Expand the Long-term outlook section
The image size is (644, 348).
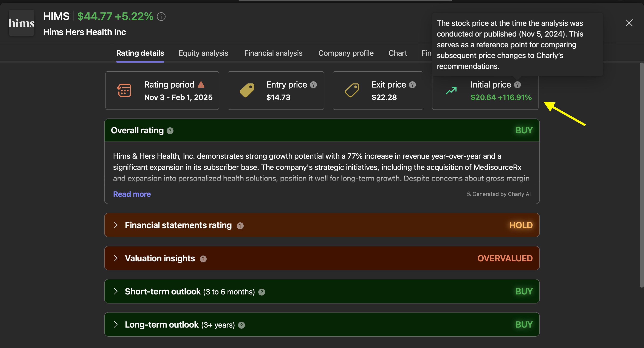(116, 324)
